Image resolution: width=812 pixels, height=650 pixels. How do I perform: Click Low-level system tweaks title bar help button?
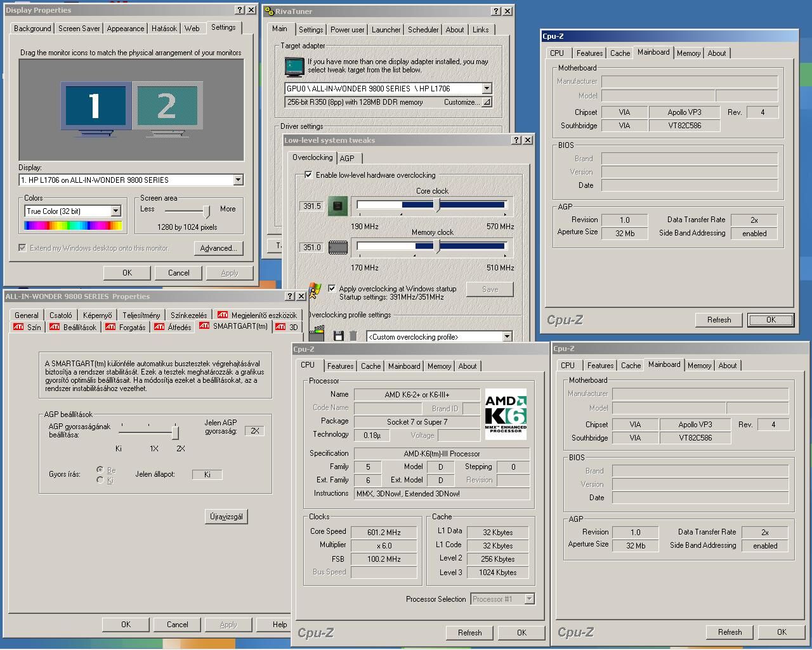(x=516, y=140)
